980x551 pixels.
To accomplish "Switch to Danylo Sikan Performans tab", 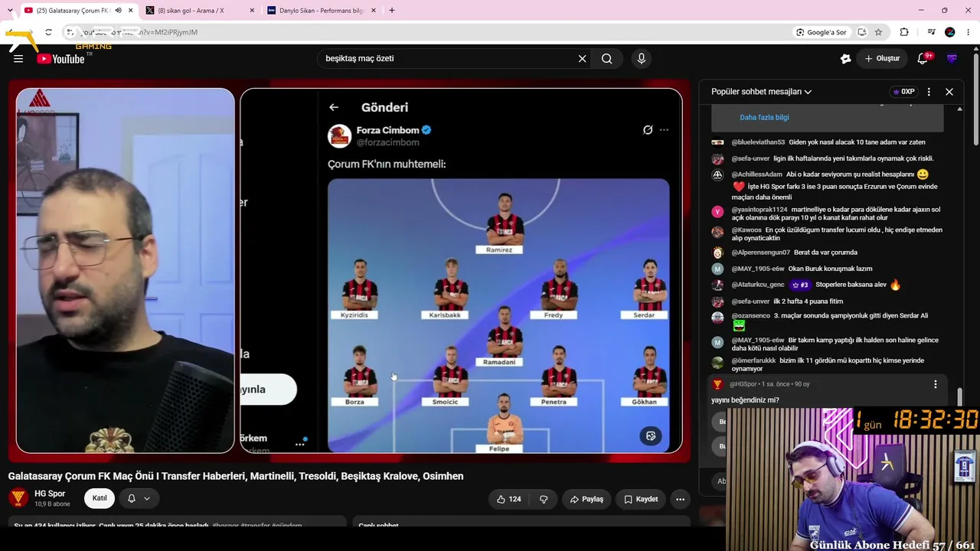I will (x=321, y=11).
